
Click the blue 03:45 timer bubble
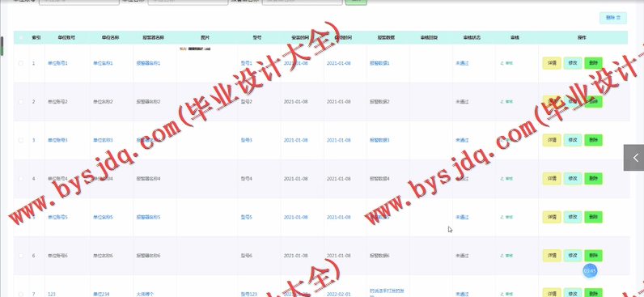[x=590, y=271]
